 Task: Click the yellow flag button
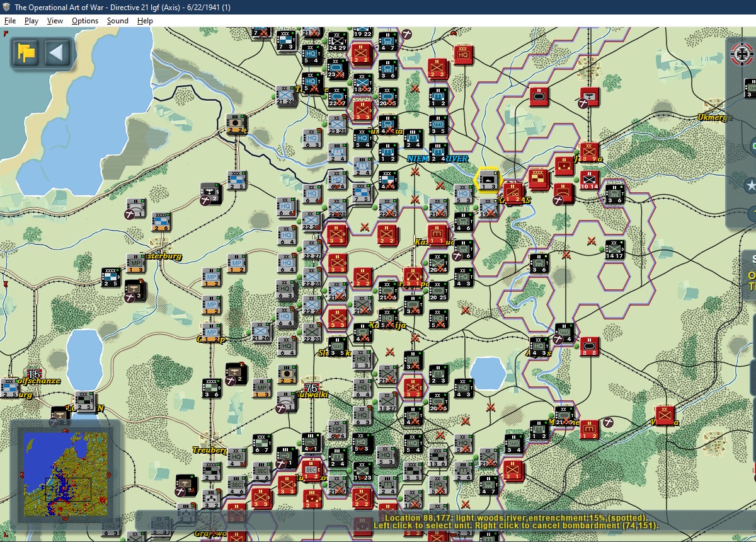(x=26, y=52)
